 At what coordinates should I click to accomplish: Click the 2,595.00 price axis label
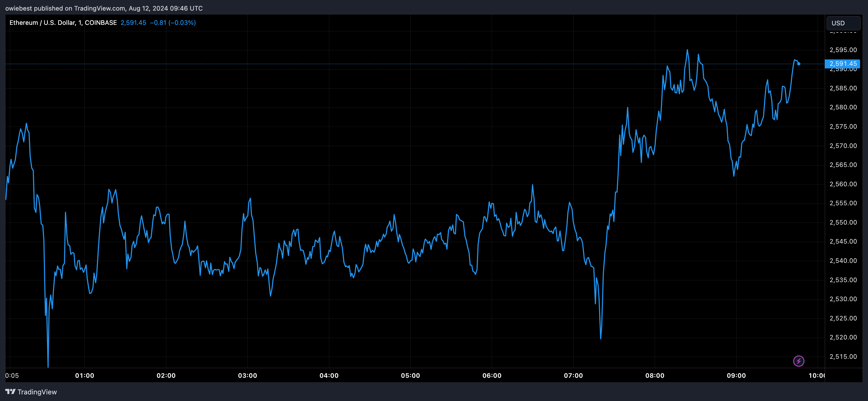[x=843, y=50]
